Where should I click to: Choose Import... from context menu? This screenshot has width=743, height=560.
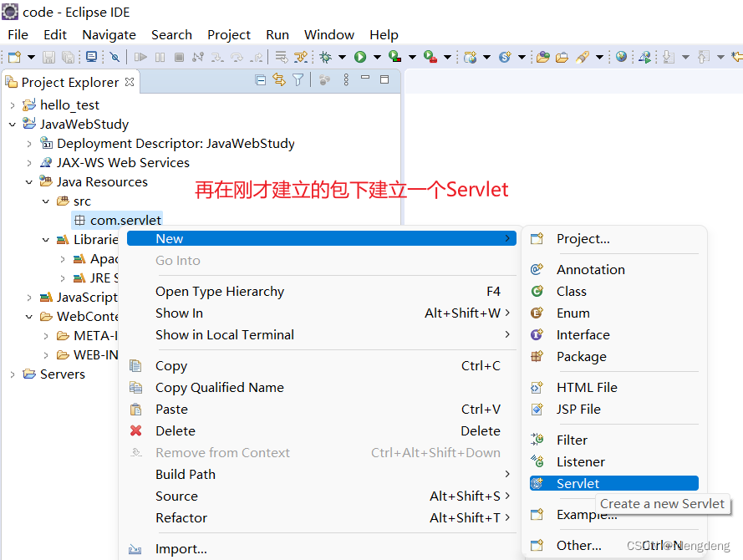(322, 548)
